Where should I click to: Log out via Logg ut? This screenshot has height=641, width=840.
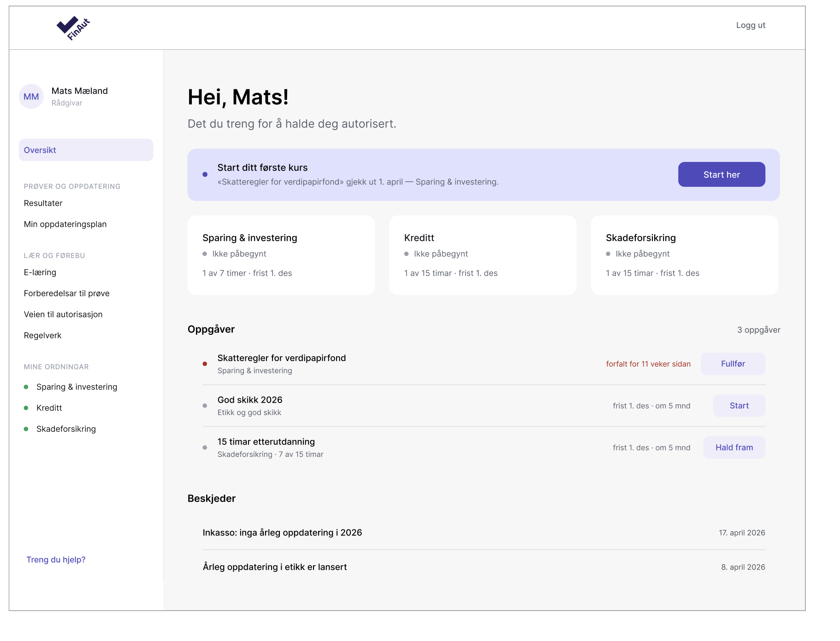(751, 25)
